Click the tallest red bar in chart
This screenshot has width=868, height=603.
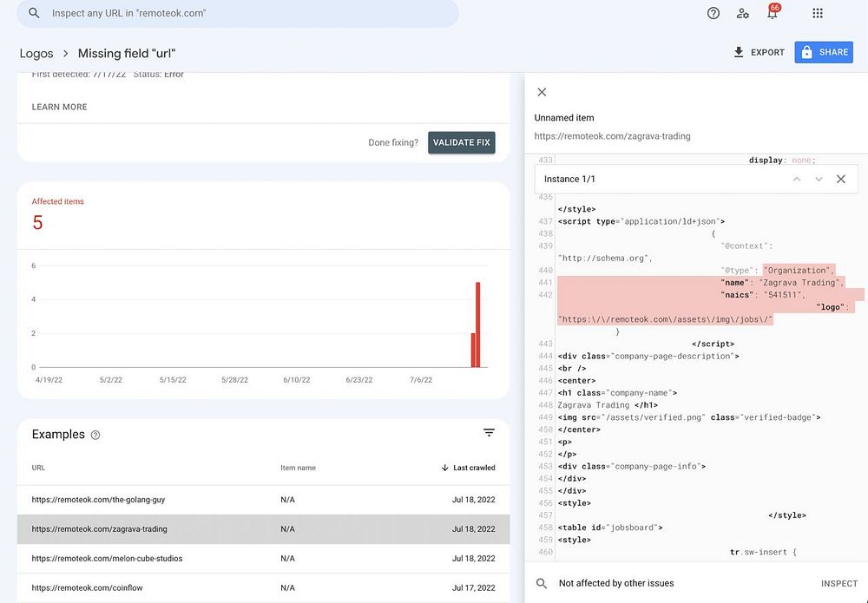point(477,324)
